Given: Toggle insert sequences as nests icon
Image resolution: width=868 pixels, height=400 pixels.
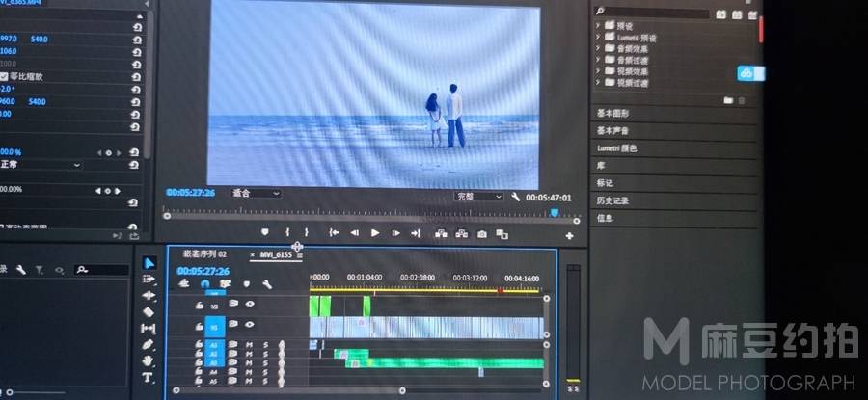Looking at the screenshot, I should pyautogui.click(x=184, y=283).
